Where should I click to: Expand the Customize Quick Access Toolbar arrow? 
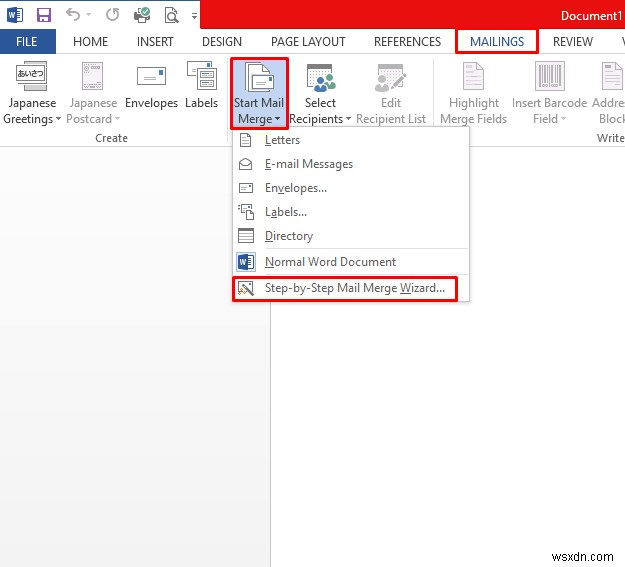(194, 16)
